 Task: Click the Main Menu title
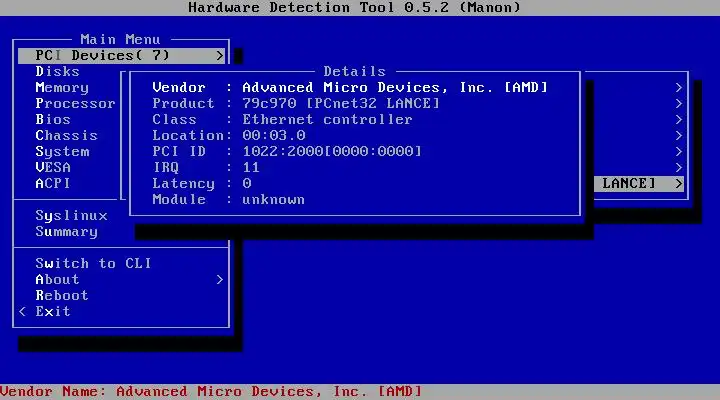coord(120,39)
